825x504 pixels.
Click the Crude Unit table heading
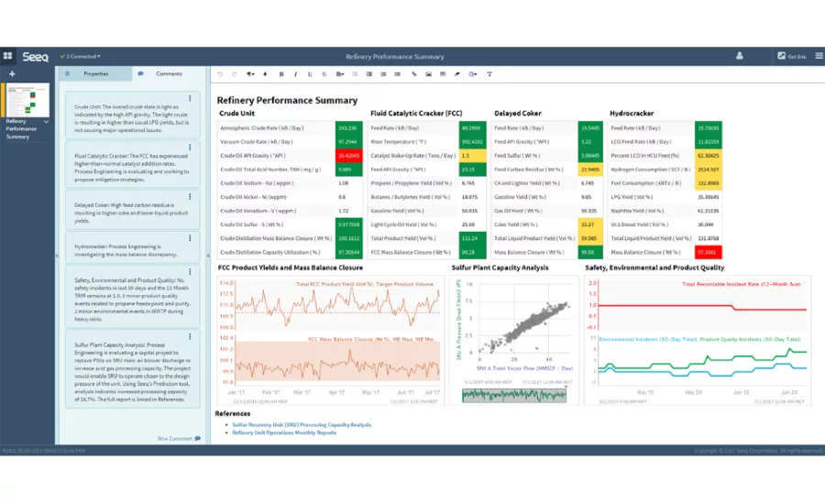[x=236, y=113]
